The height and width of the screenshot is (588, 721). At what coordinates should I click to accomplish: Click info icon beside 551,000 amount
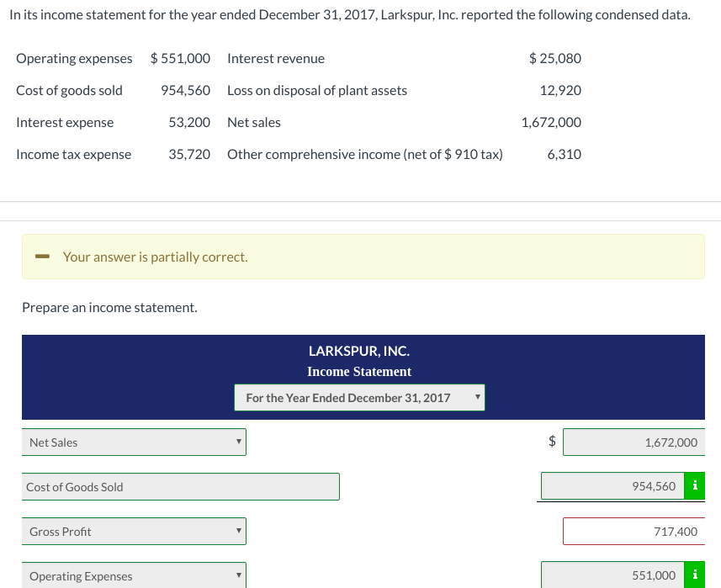tap(694, 575)
